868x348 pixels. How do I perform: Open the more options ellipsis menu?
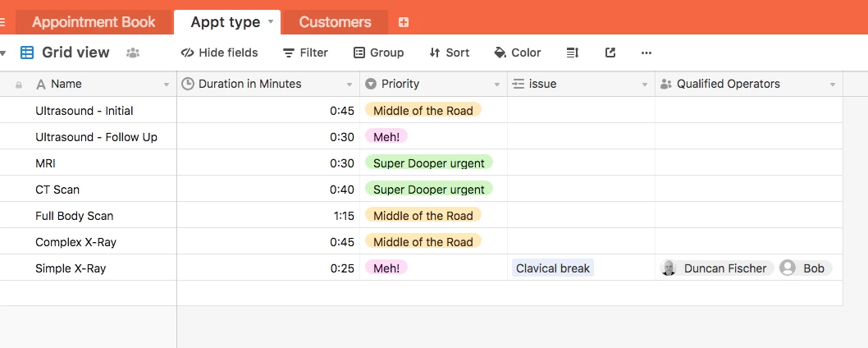(646, 53)
